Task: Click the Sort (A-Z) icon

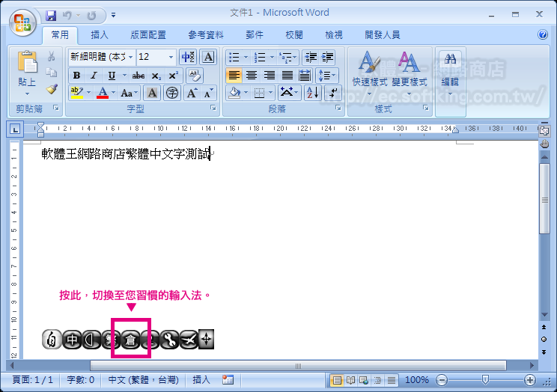Action: pyautogui.click(x=312, y=93)
